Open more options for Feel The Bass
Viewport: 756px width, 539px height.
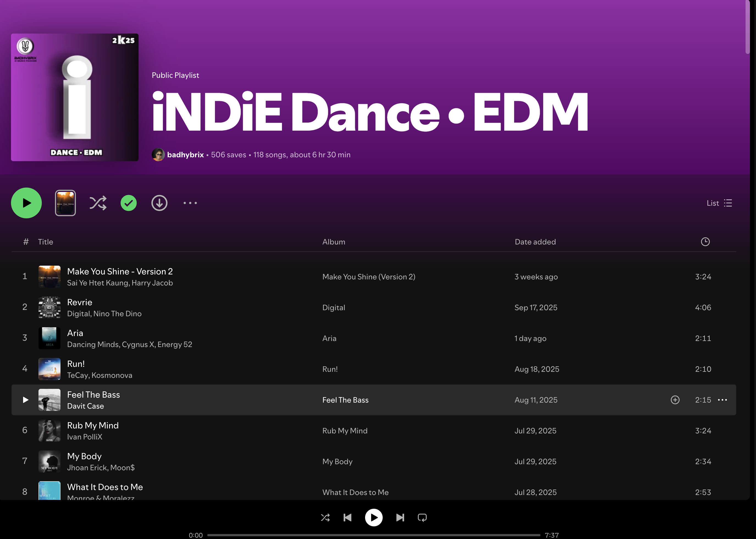pyautogui.click(x=722, y=400)
